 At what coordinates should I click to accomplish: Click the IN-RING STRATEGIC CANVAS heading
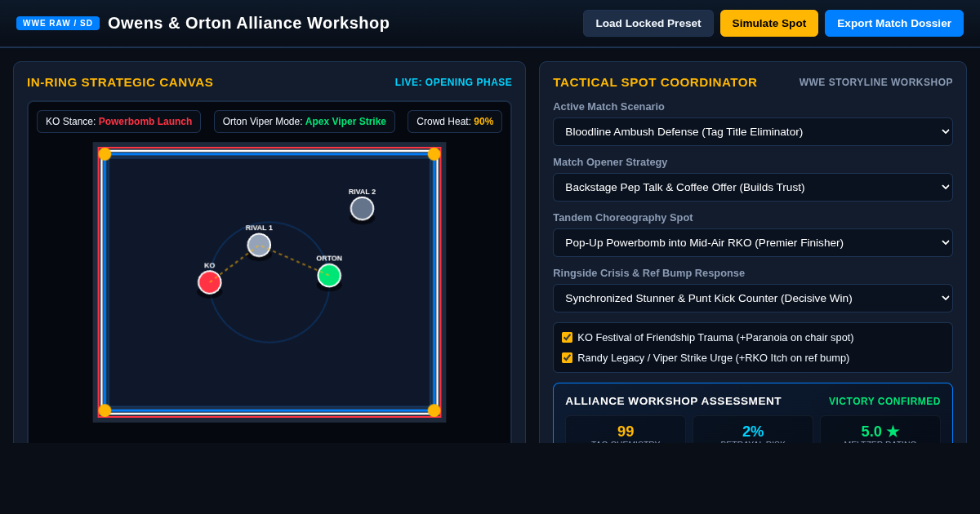(120, 82)
